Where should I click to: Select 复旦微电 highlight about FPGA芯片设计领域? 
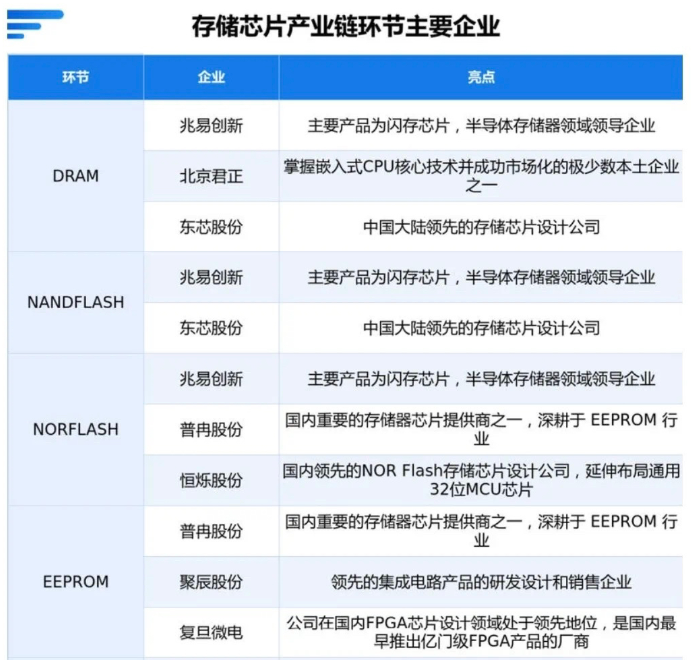[x=481, y=632]
